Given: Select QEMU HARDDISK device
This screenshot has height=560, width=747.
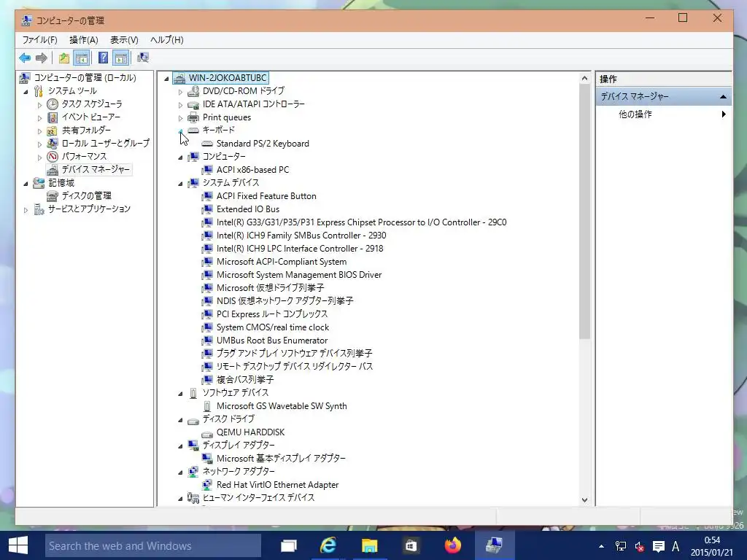Looking at the screenshot, I should (250, 432).
